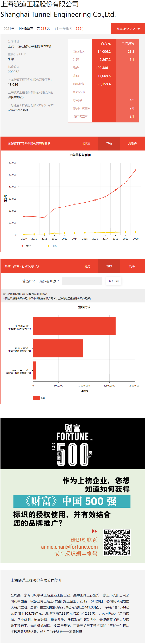Click the 营业收入 value 54,006.2
The height and width of the screenshot is (644, 146).
pos(104,52)
